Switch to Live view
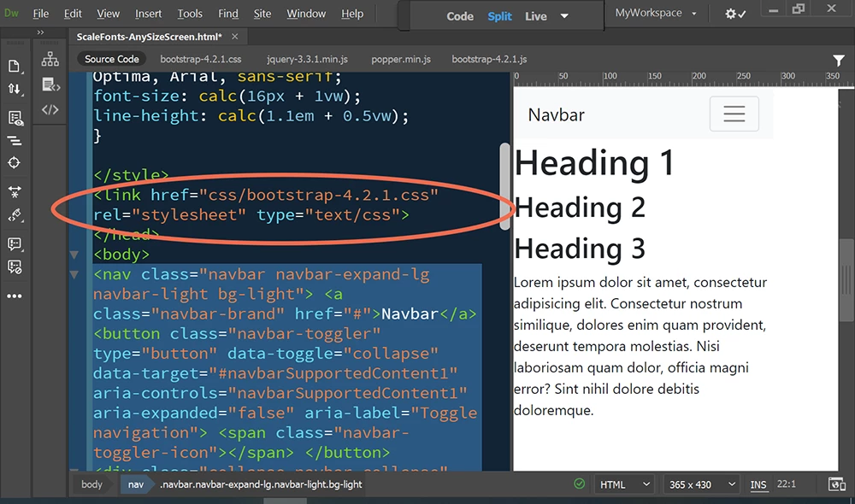 coord(535,16)
